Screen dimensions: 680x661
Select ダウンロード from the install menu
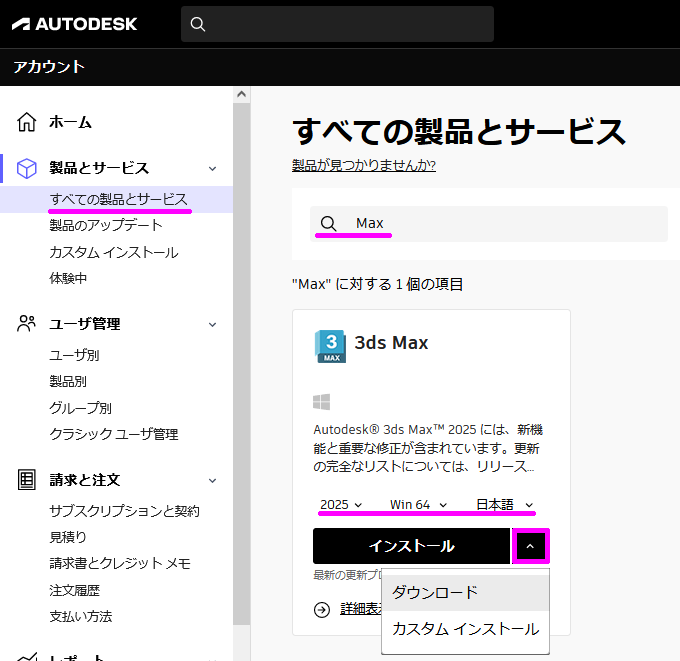pyautogui.click(x=465, y=592)
